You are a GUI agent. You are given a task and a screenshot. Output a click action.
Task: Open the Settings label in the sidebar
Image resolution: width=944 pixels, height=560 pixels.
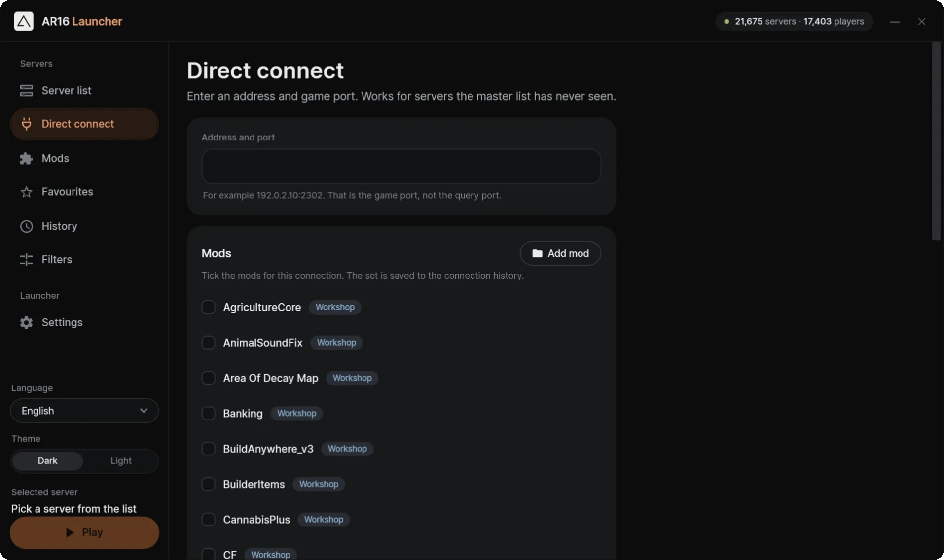(x=62, y=322)
